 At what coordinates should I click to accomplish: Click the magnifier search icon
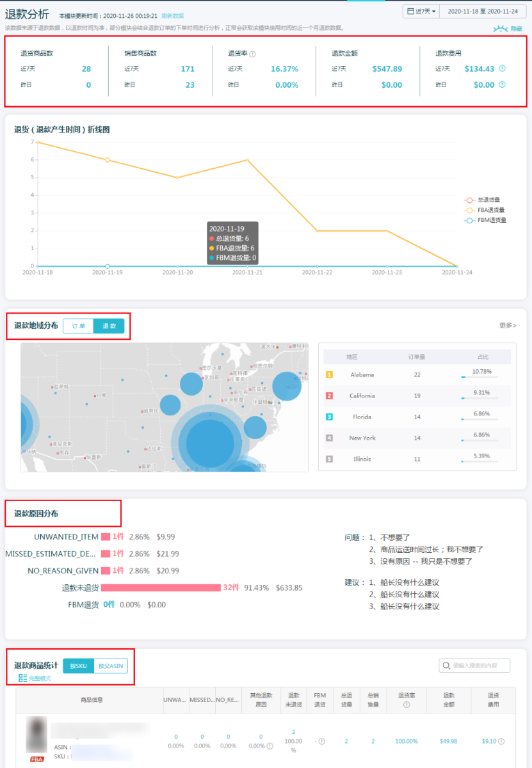pos(446,666)
